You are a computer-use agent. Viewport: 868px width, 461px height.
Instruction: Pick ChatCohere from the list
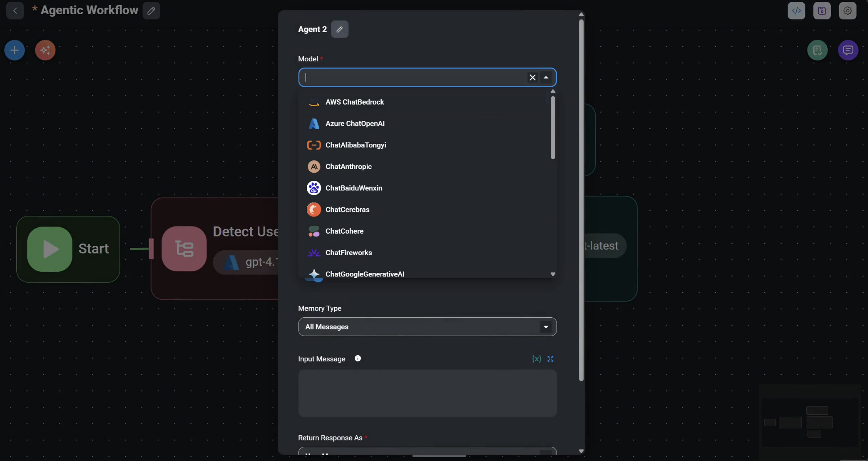[344, 231]
